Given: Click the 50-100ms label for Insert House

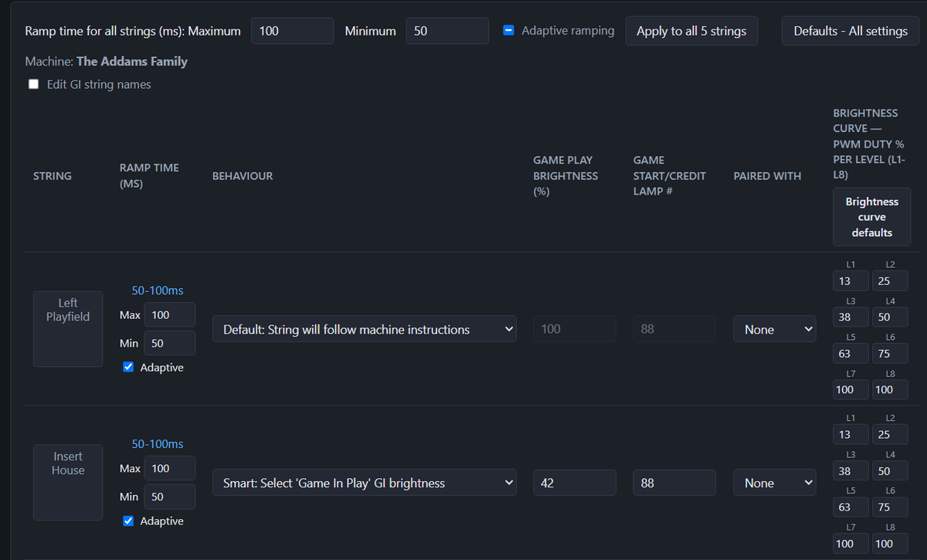Looking at the screenshot, I should pos(158,444).
